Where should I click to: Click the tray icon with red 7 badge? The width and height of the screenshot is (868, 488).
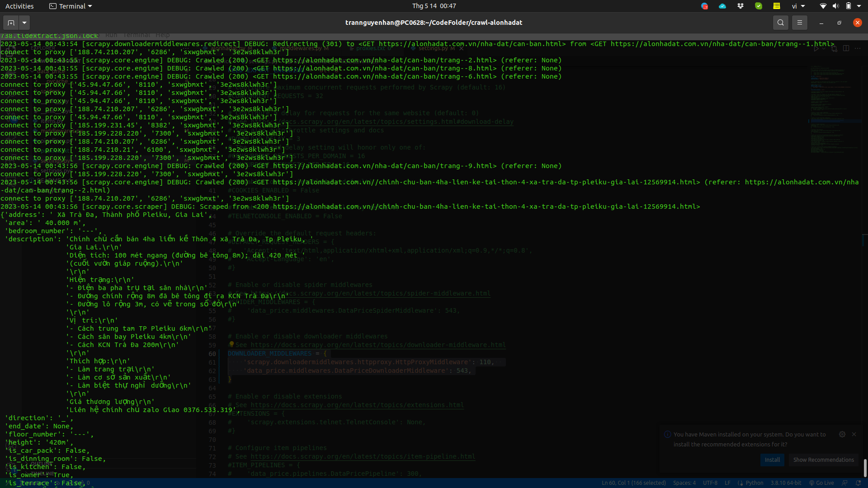[x=704, y=6]
